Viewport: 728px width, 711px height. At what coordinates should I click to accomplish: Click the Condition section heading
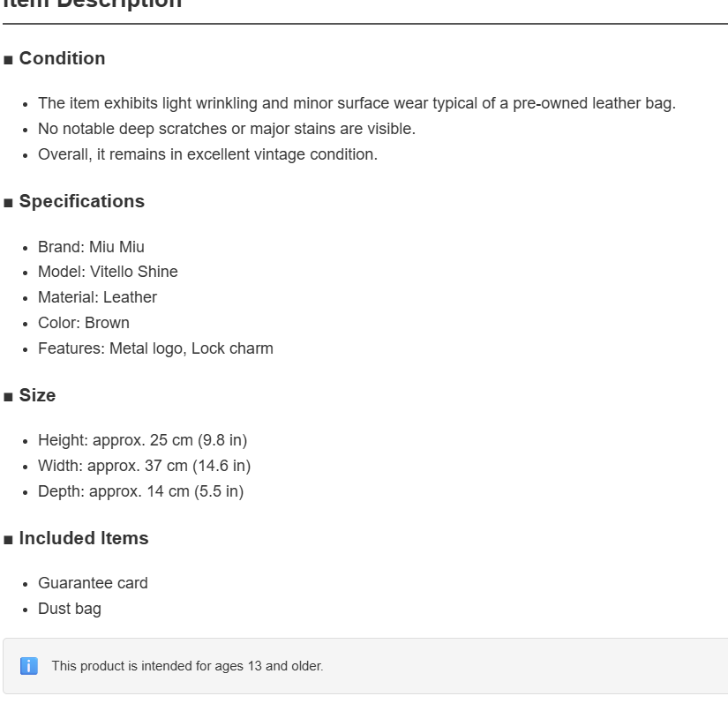tap(62, 58)
